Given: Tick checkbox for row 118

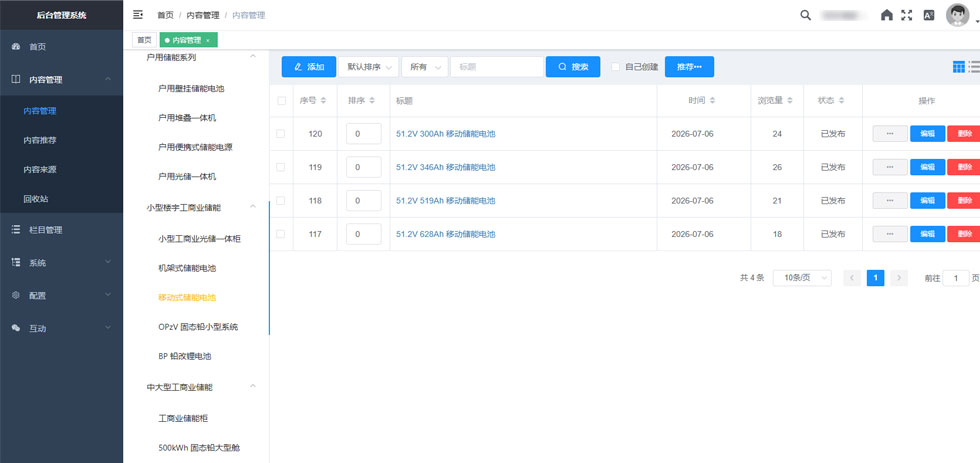Looking at the screenshot, I should [x=281, y=201].
